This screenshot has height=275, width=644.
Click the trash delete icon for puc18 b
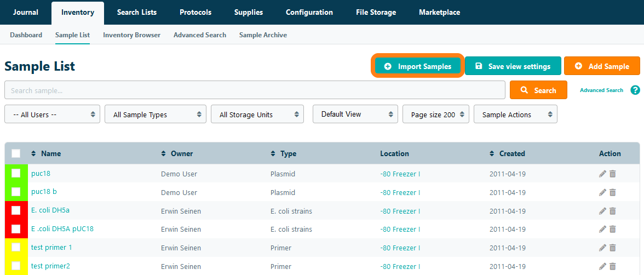point(613,192)
